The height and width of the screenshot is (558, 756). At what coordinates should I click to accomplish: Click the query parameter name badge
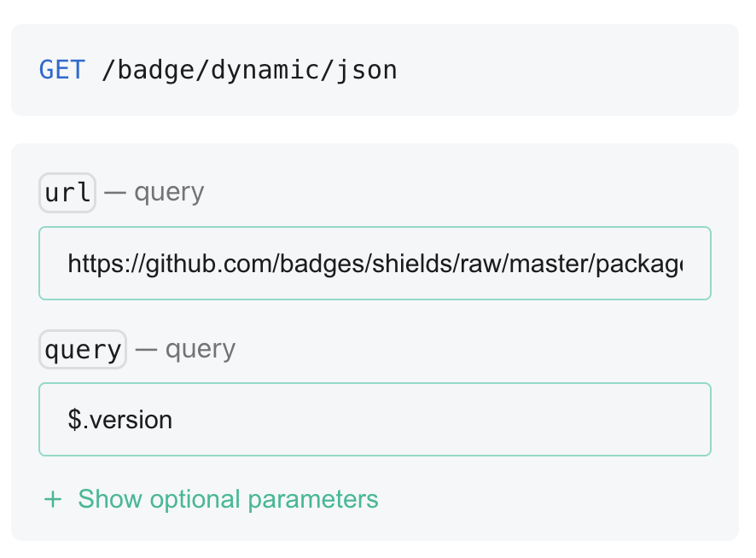83,349
